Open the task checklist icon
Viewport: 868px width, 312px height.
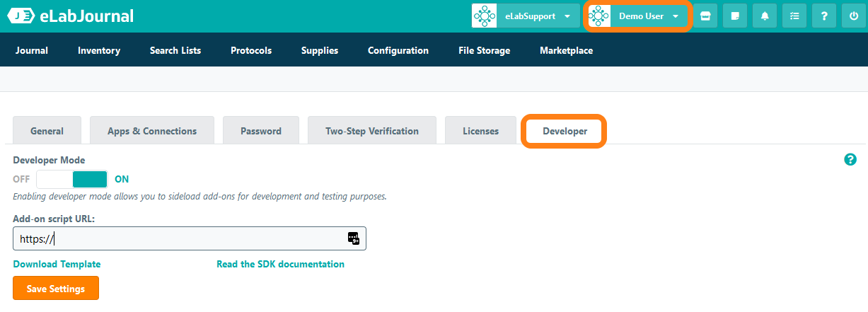tap(794, 16)
